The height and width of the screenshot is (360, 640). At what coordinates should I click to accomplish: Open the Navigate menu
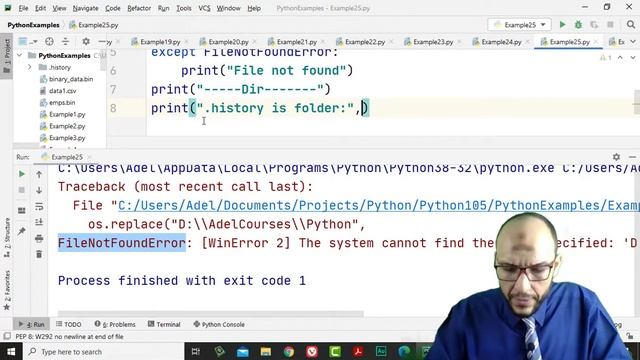click(85, 8)
